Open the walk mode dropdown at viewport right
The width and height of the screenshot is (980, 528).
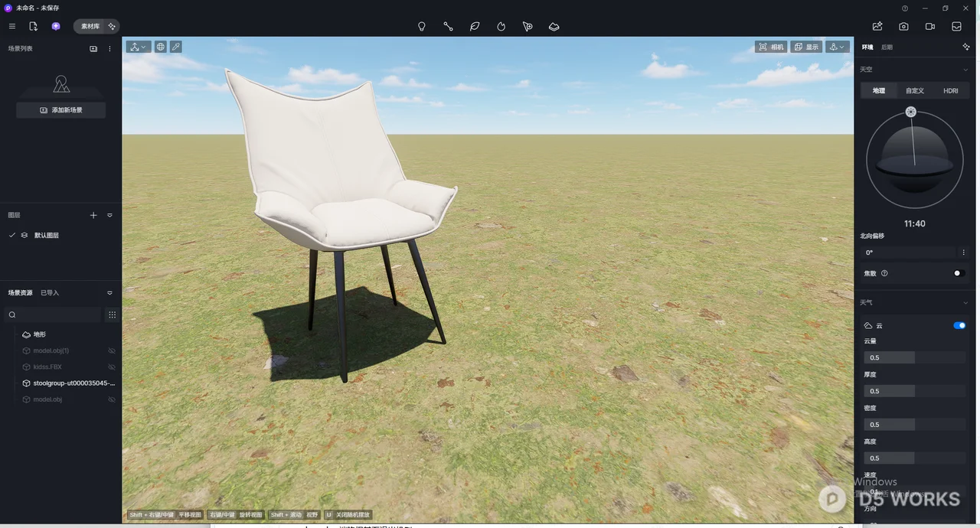pos(838,47)
